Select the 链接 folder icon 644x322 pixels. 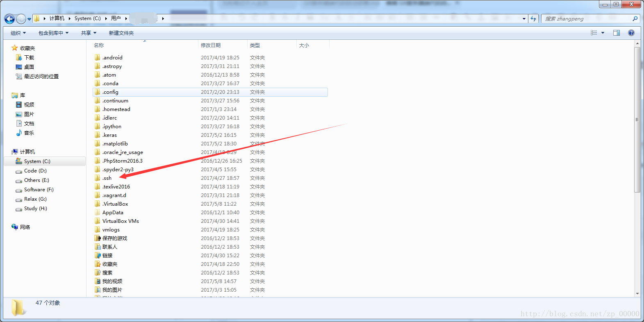tap(98, 255)
